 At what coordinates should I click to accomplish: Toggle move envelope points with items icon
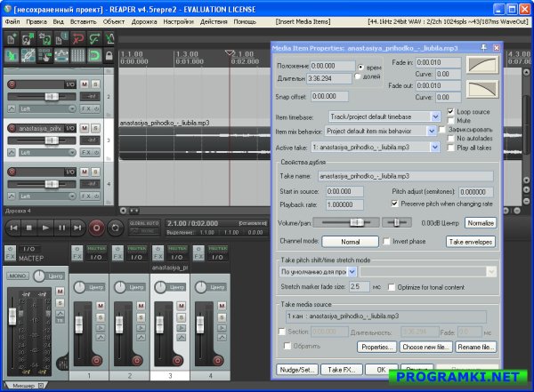[x=61, y=55]
